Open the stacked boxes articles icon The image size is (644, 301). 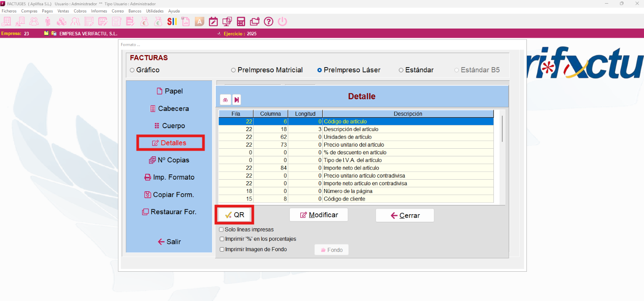click(x=62, y=21)
